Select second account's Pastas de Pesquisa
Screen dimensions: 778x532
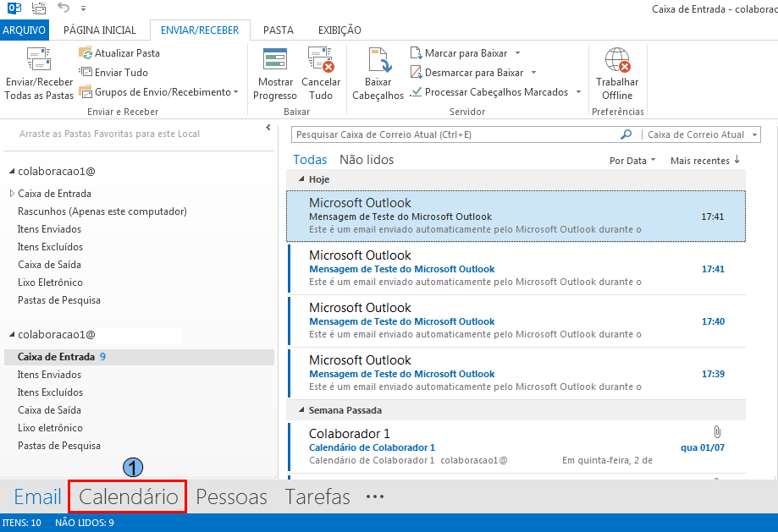coord(59,446)
